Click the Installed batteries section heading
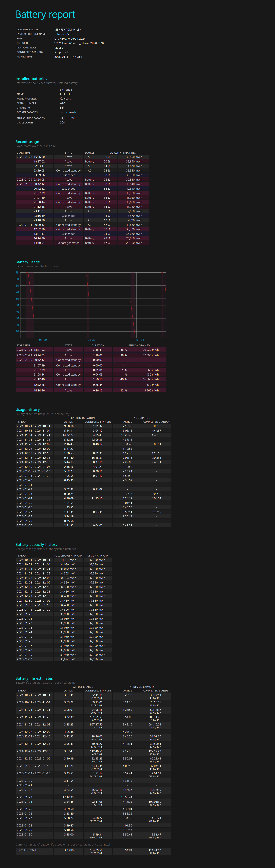The image size is (275, 868). [31, 78]
